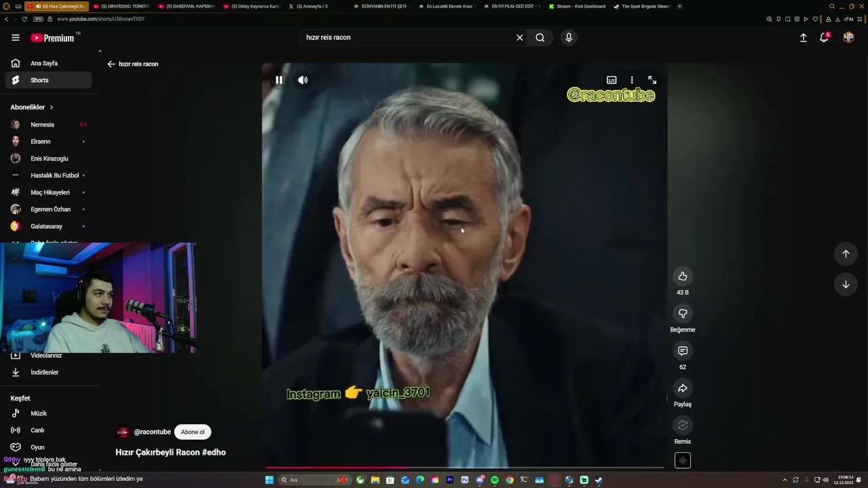Viewport: 868px width, 488px height.
Task: Like the Short with thumbs up
Action: coord(683,276)
